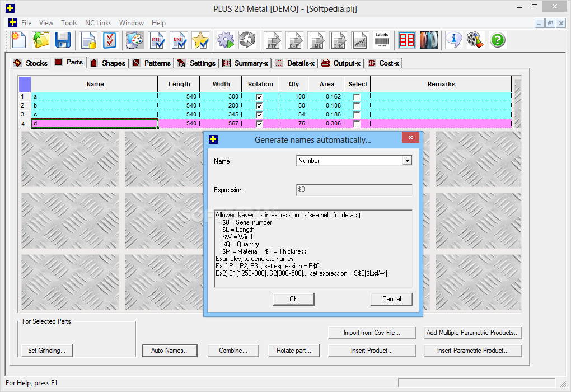Switch to the Shapes tab
Image resolution: width=571 pixels, height=392 pixels.
click(x=108, y=63)
